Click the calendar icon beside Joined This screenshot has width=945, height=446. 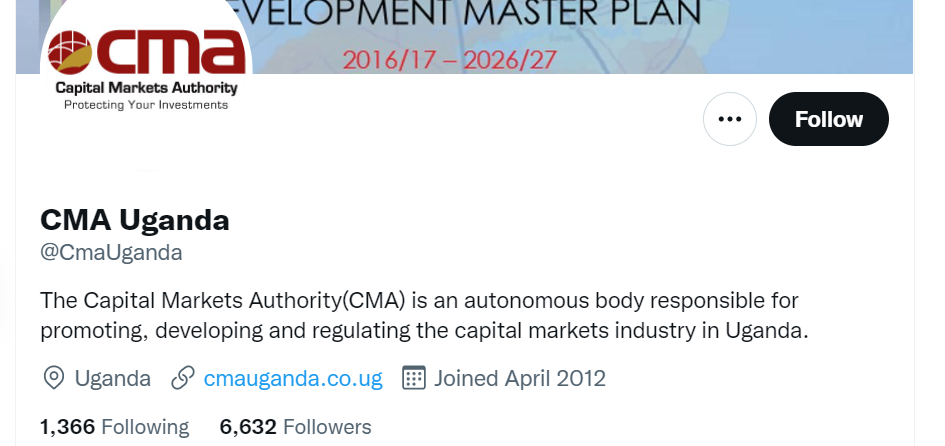[x=414, y=378]
